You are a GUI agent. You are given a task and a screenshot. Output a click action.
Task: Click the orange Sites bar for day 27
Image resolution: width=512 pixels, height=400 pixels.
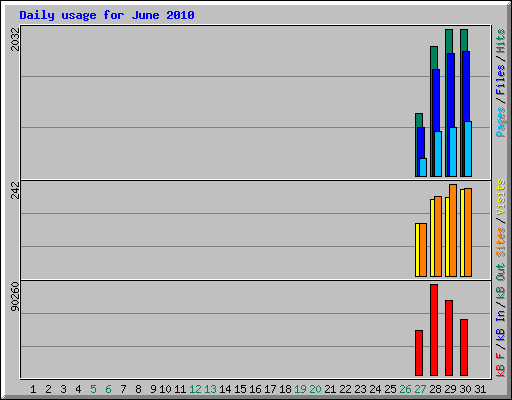pyautogui.click(x=423, y=250)
